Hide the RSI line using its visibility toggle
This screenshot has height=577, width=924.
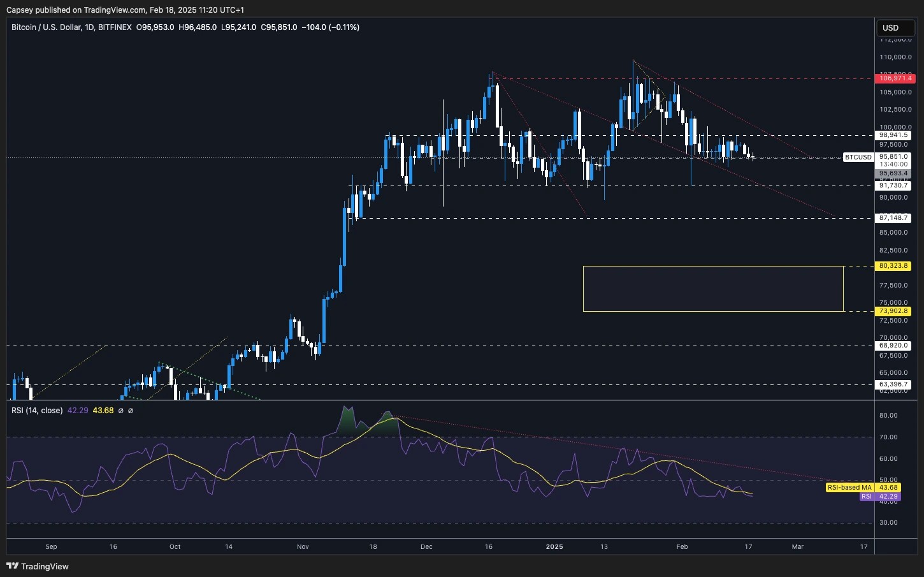point(120,411)
